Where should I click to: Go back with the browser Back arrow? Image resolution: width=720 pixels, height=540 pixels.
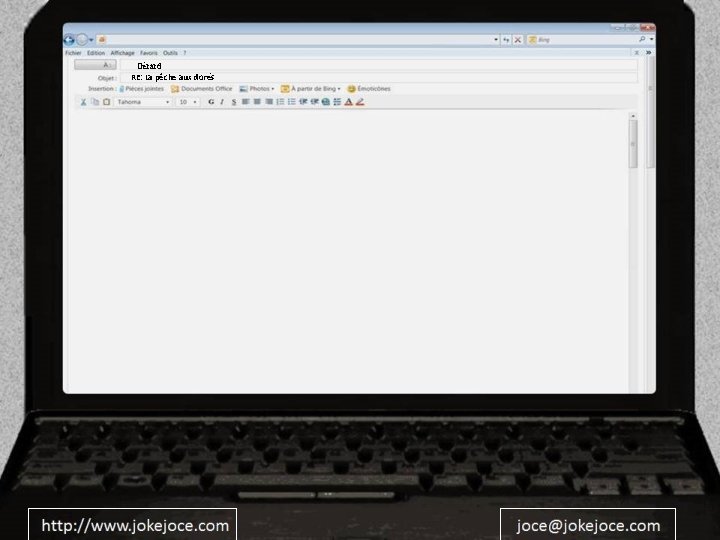[x=69, y=40]
